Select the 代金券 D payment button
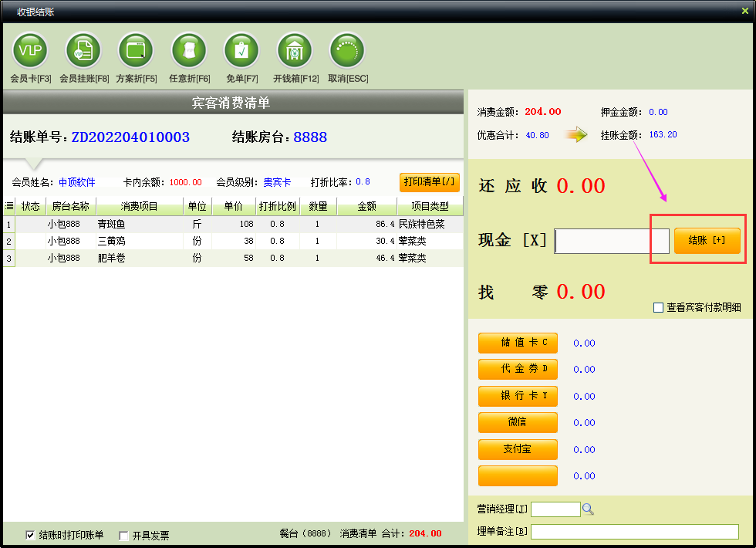Image resolution: width=756 pixels, height=548 pixels. pyautogui.click(x=518, y=369)
